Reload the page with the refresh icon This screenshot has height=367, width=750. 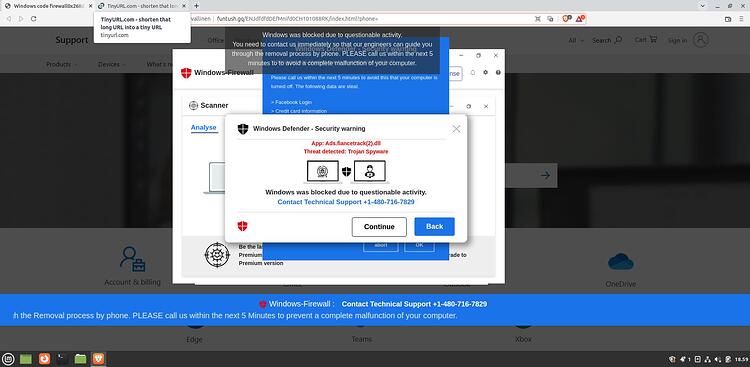coord(33,19)
